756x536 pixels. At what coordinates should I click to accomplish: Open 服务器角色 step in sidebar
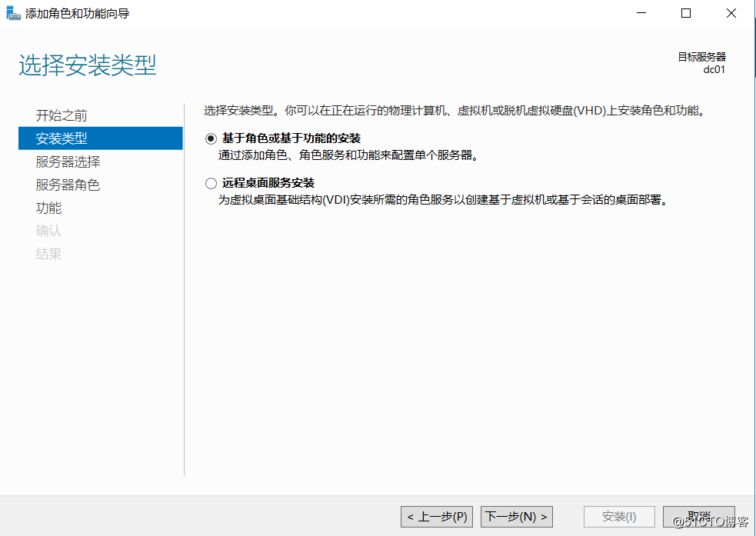click(x=68, y=185)
